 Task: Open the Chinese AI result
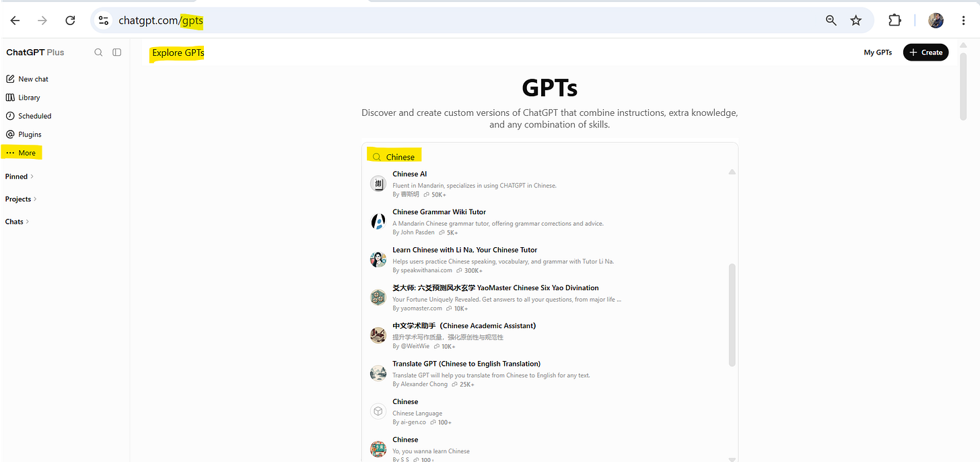click(549, 184)
